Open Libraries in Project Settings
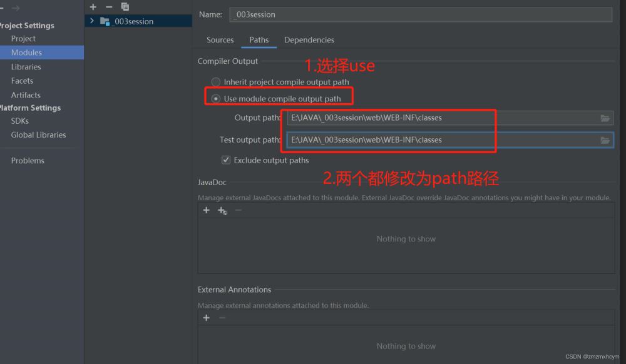Screen dimensions: 626x364 click(x=26, y=67)
